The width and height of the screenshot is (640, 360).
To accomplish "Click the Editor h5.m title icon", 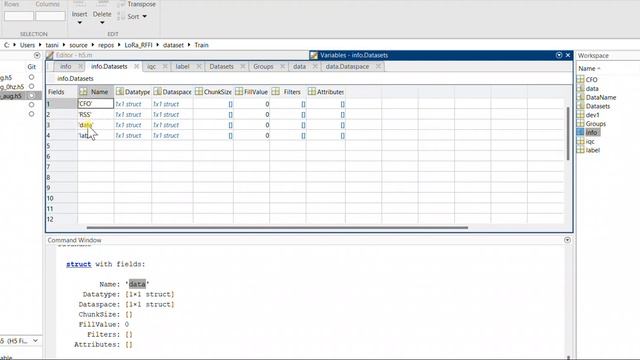I will pos(50,55).
